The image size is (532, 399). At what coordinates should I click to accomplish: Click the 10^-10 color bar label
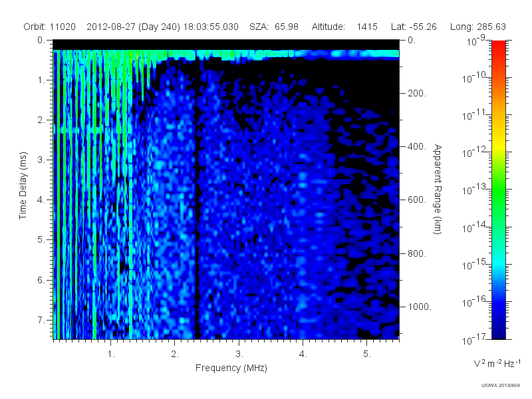click(475, 78)
